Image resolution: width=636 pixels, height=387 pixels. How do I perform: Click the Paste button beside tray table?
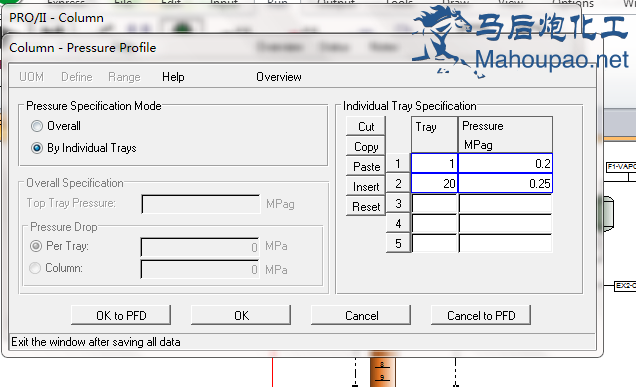click(x=366, y=166)
